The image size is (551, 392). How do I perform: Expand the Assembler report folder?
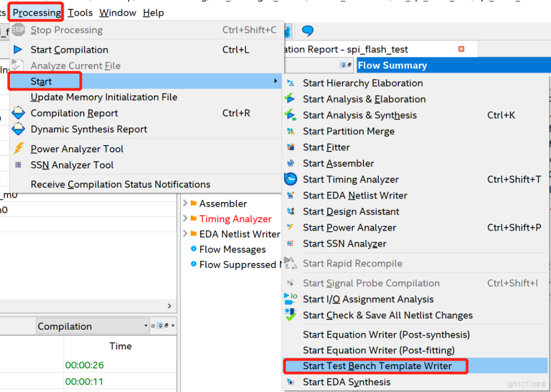tap(185, 203)
